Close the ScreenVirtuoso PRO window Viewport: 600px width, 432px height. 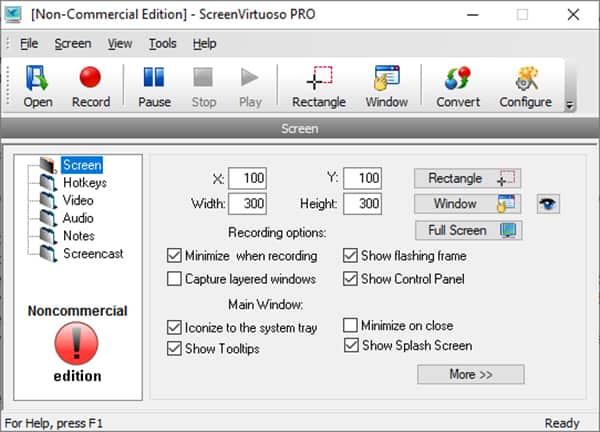[x=573, y=15]
